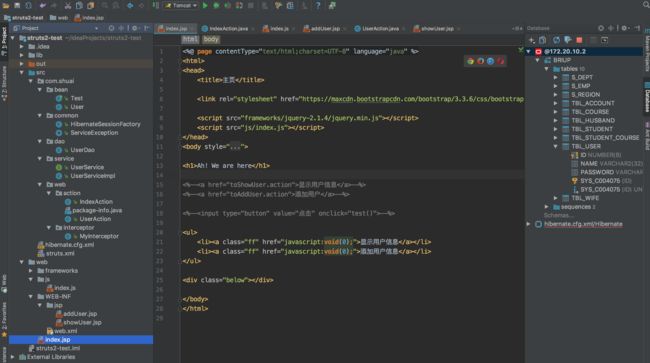The height and width of the screenshot is (363, 650).
Task: Switch to the addUser.jsp editor tab
Action: [x=325, y=29]
